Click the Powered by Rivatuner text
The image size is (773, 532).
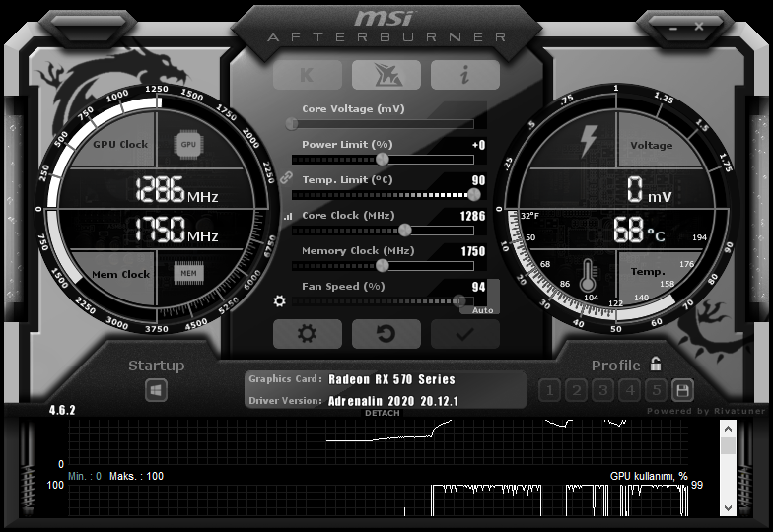point(706,411)
